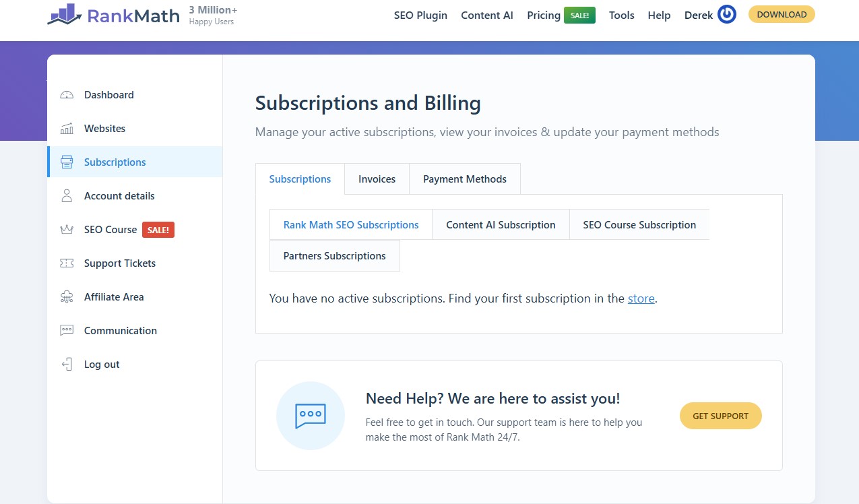Click the Account details person icon
859x504 pixels.
click(x=67, y=196)
